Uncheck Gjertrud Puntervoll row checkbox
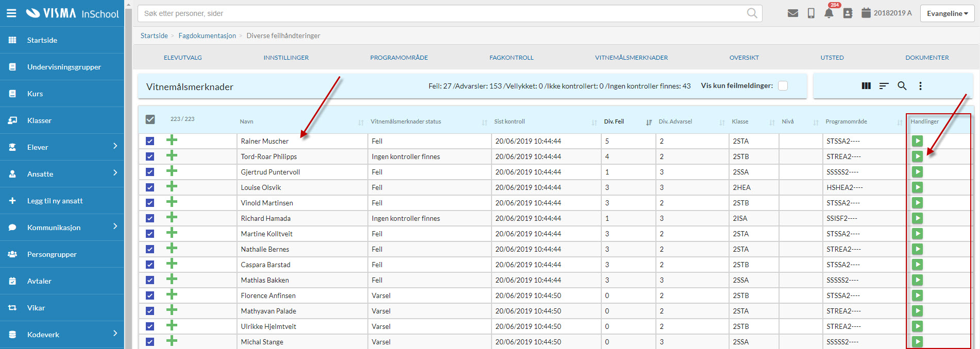The width and height of the screenshot is (980, 349). point(150,172)
